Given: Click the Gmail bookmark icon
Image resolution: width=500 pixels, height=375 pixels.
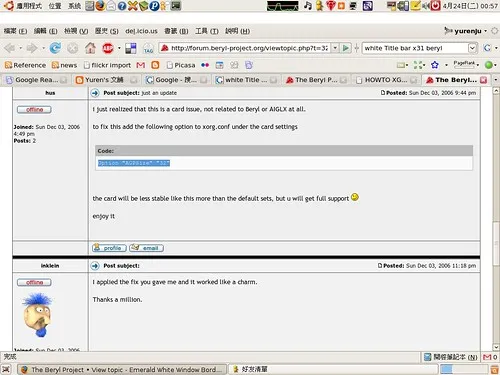Looking at the screenshot, I should click(x=141, y=65).
